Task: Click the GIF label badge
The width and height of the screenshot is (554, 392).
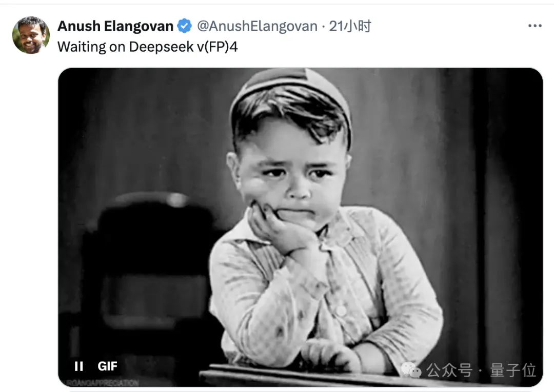Action: (107, 366)
